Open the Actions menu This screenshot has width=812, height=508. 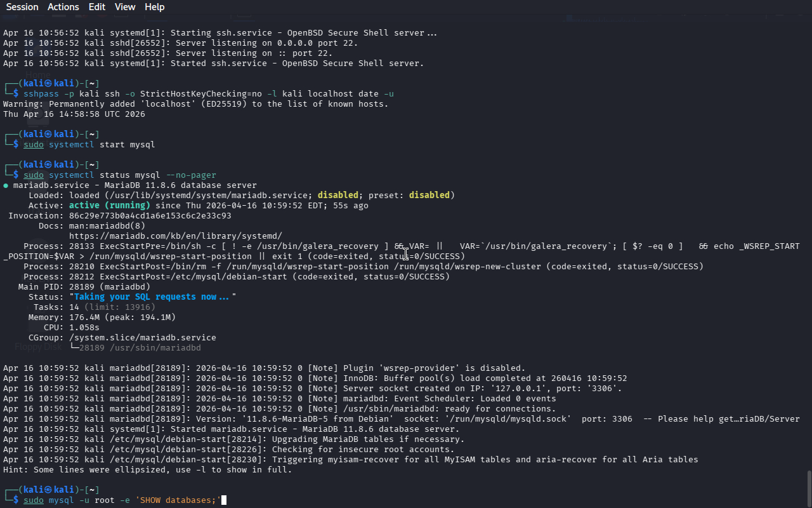(63, 7)
